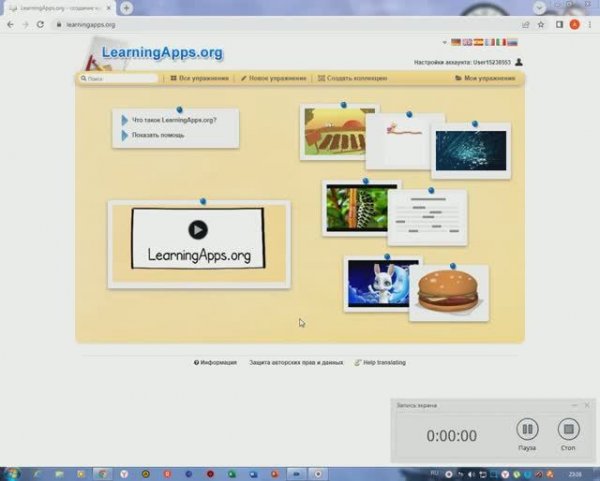Go forward using the browser forward arrow
Image resolution: width=600 pixels, height=481 pixels.
pos(25,24)
